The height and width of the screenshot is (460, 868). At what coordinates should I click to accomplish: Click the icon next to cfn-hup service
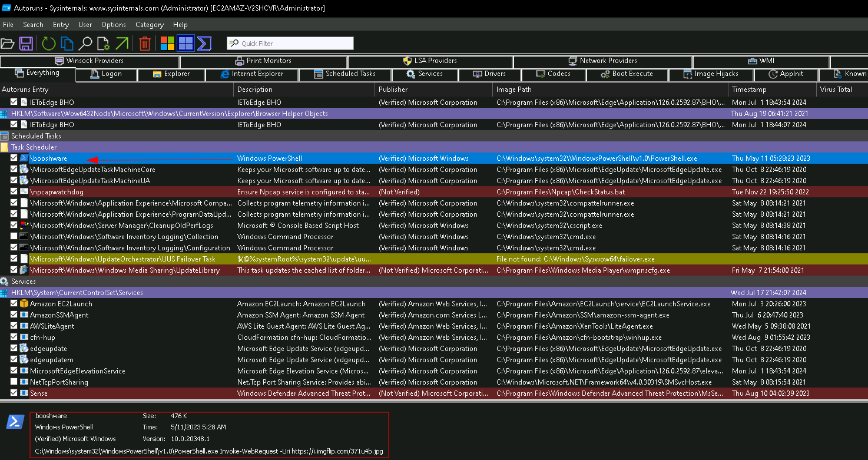point(24,337)
